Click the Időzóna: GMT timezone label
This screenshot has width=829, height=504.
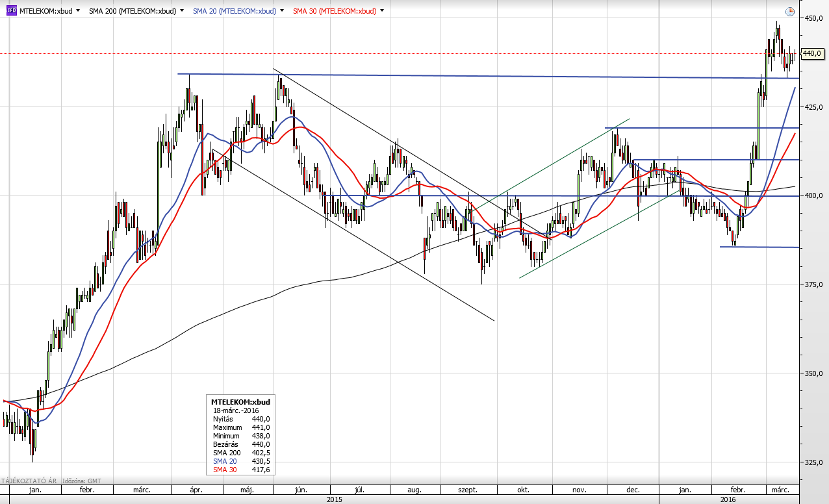[81, 481]
